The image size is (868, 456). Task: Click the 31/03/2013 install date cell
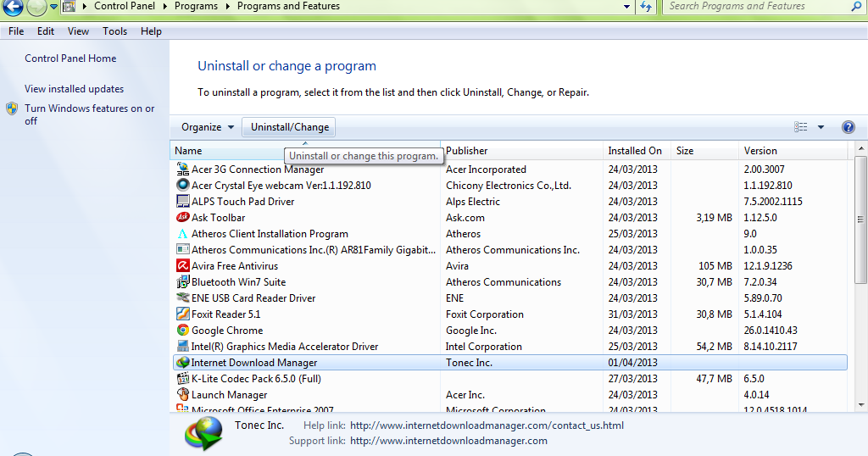pyautogui.click(x=632, y=314)
